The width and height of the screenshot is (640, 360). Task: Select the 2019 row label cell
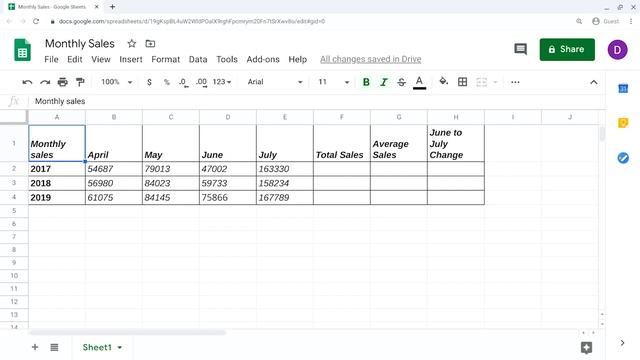57,198
